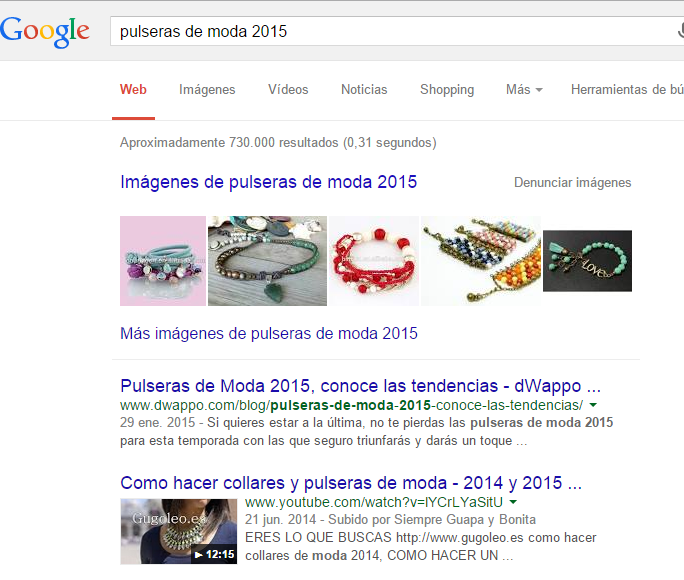Viewport: 684px width, 580px height.
Task: Open the Noticias tab
Action: (x=364, y=89)
